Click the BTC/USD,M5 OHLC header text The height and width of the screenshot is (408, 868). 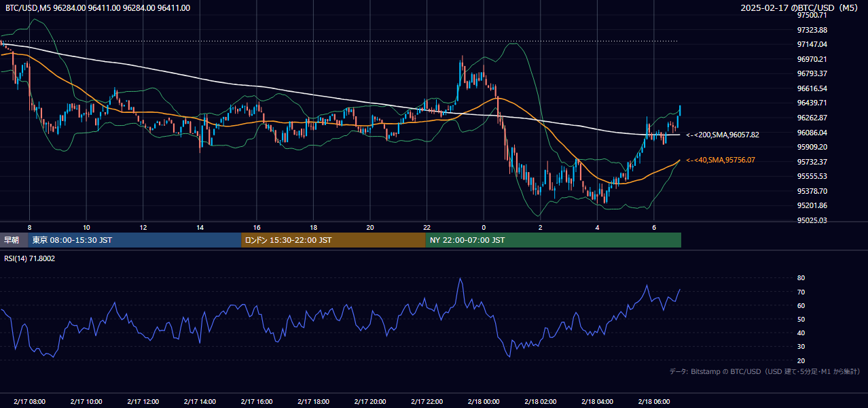pyautogui.click(x=98, y=8)
